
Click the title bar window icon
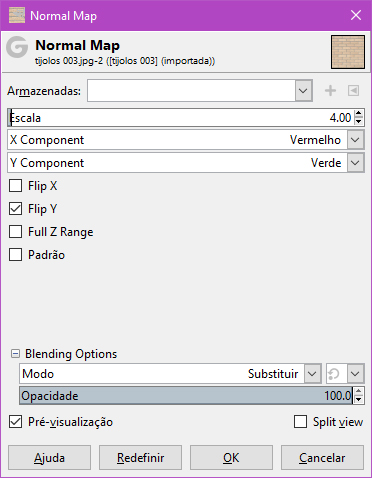click(x=17, y=15)
